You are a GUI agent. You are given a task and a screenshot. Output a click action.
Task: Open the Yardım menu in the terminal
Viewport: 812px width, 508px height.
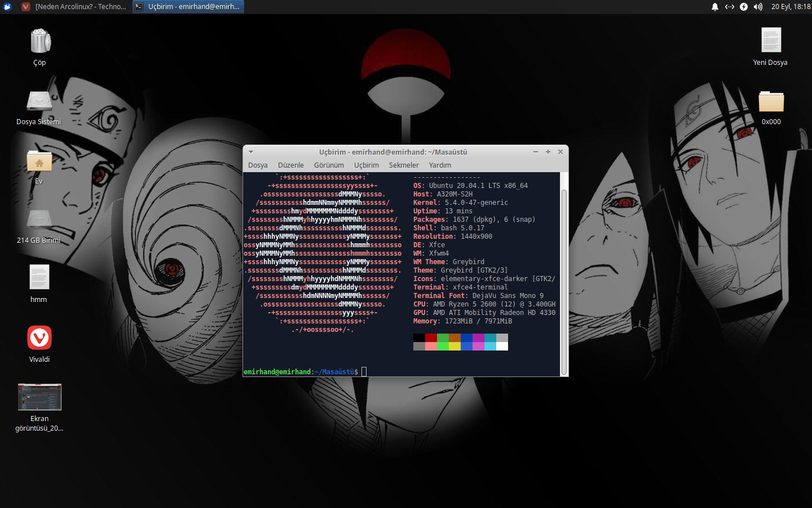click(x=440, y=165)
